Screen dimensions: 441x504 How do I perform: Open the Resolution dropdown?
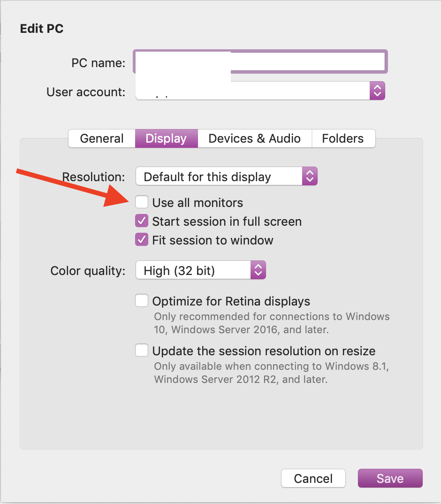pos(226,176)
